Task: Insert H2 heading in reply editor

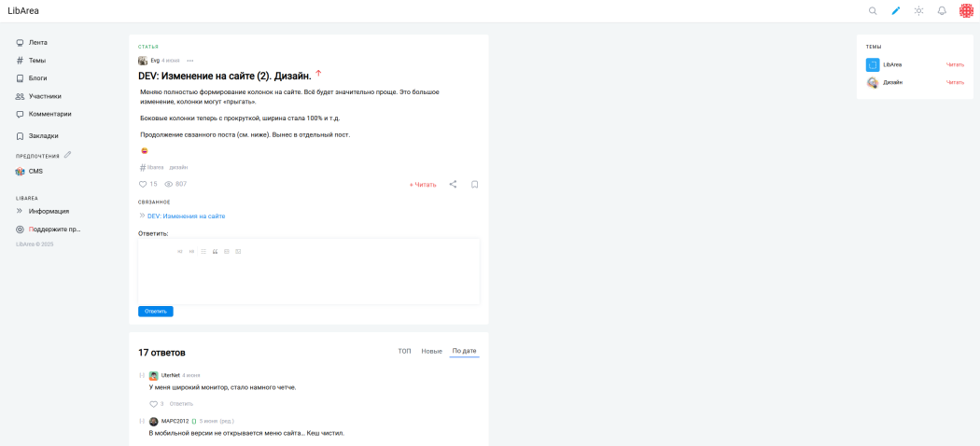Action: (180, 252)
